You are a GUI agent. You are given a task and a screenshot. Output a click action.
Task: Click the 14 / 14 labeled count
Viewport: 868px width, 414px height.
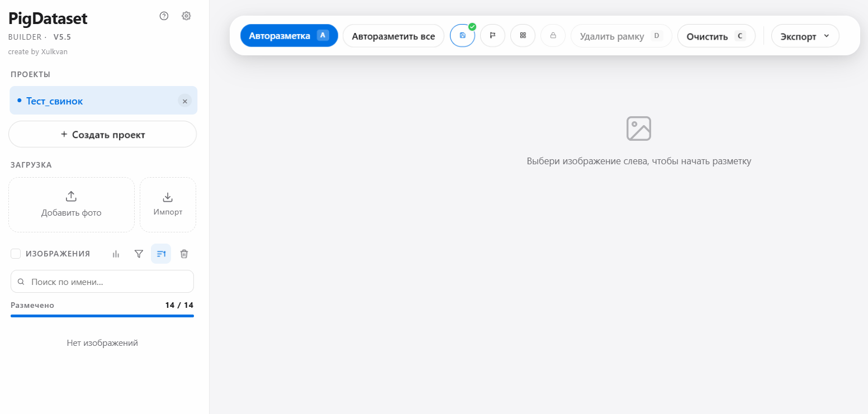click(x=179, y=305)
